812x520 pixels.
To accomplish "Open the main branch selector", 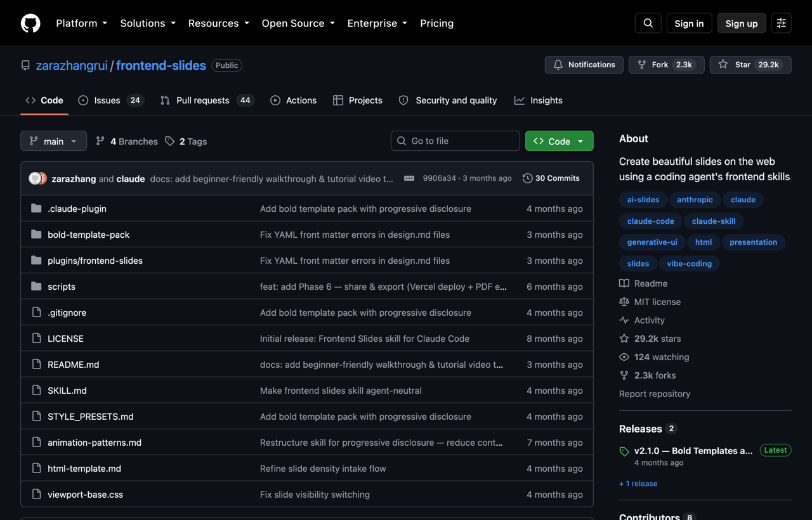I will pos(53,141).
